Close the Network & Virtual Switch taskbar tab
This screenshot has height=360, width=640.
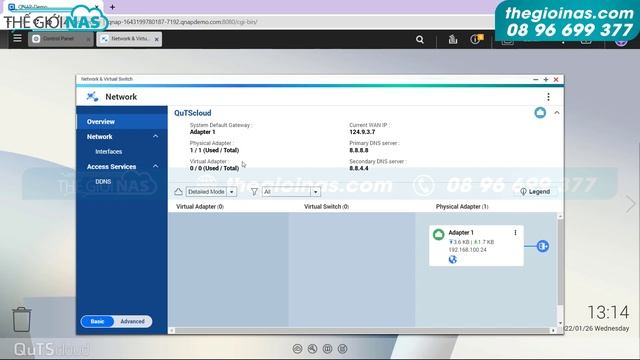coord(157,39)
